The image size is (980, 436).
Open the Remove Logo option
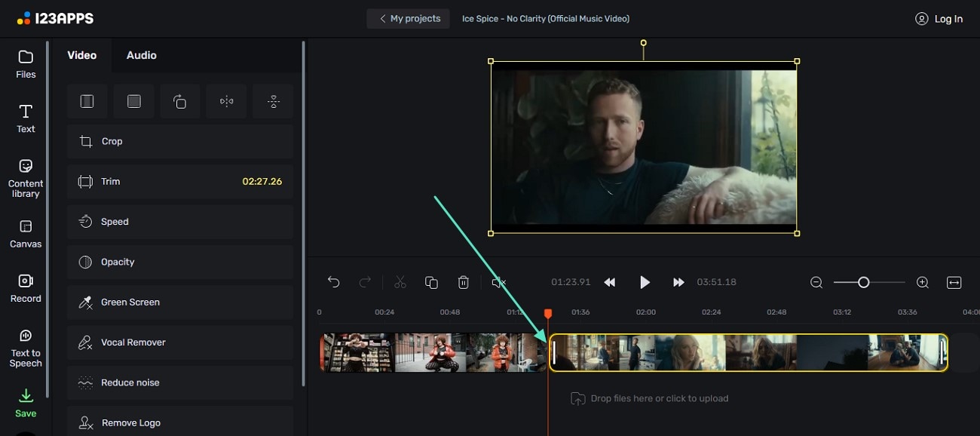coord(180,422)
